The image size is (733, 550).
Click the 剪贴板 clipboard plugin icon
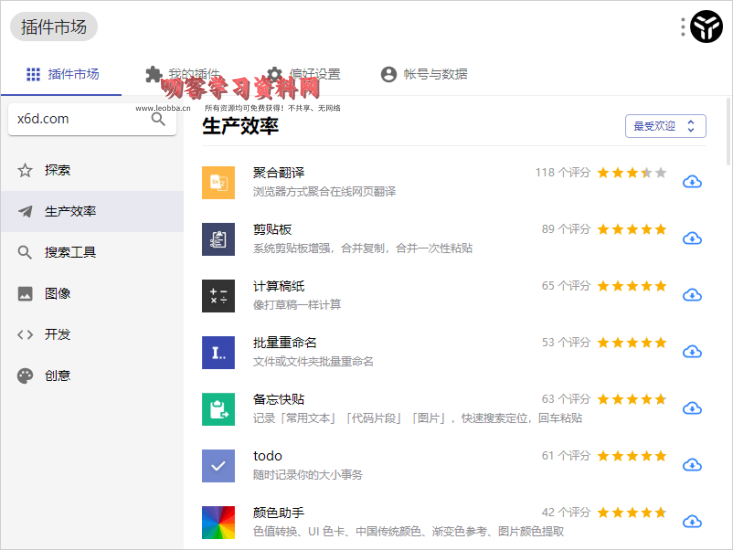click(218, 239)
